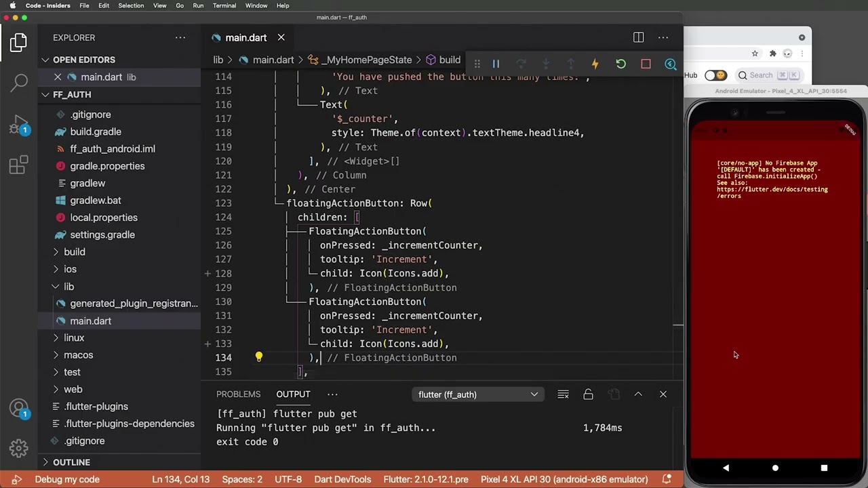The image size is (868, 488).
Task: Open notifications bell in status bar
Action: pyautogui.click(x=667, y=479)
